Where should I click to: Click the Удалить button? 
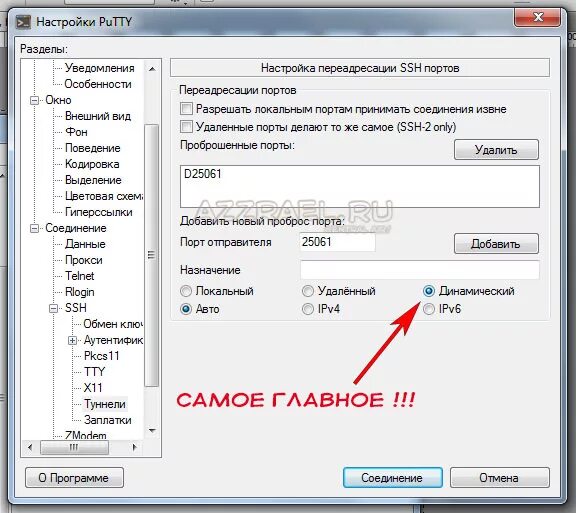(x=496, y=150)
